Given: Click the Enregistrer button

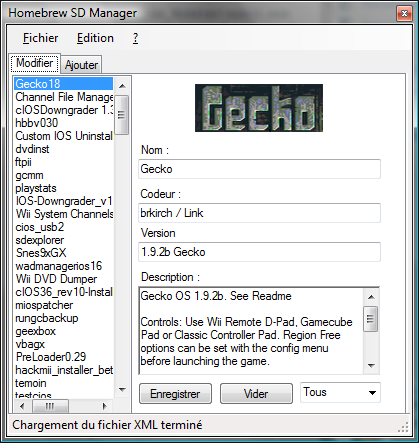Looking at the screenshot, I should coord(175,394).
